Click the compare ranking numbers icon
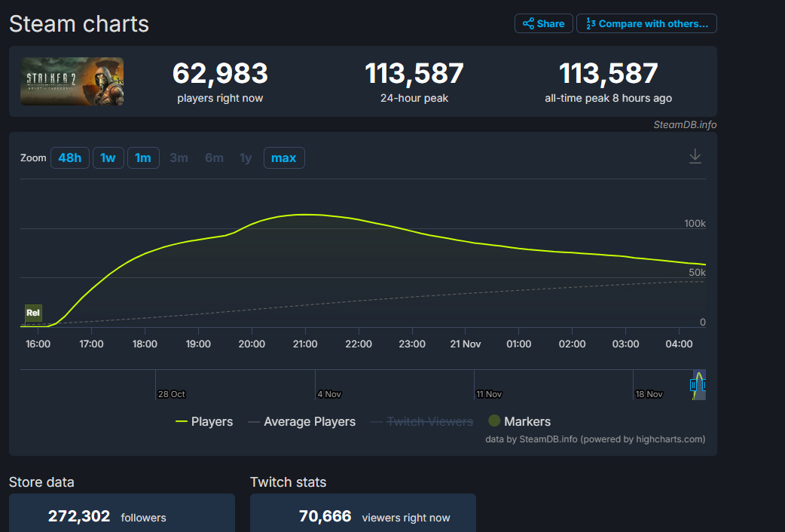 tap(591, 23)
